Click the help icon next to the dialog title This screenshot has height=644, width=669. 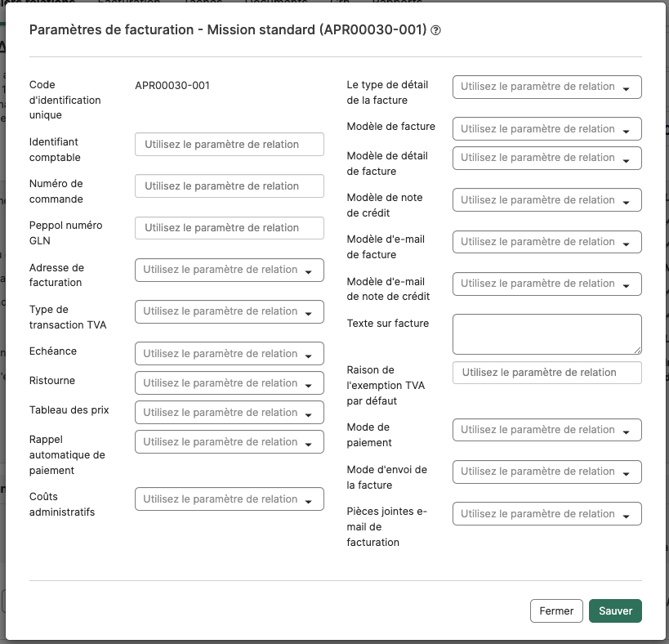(x=435, y=30)
